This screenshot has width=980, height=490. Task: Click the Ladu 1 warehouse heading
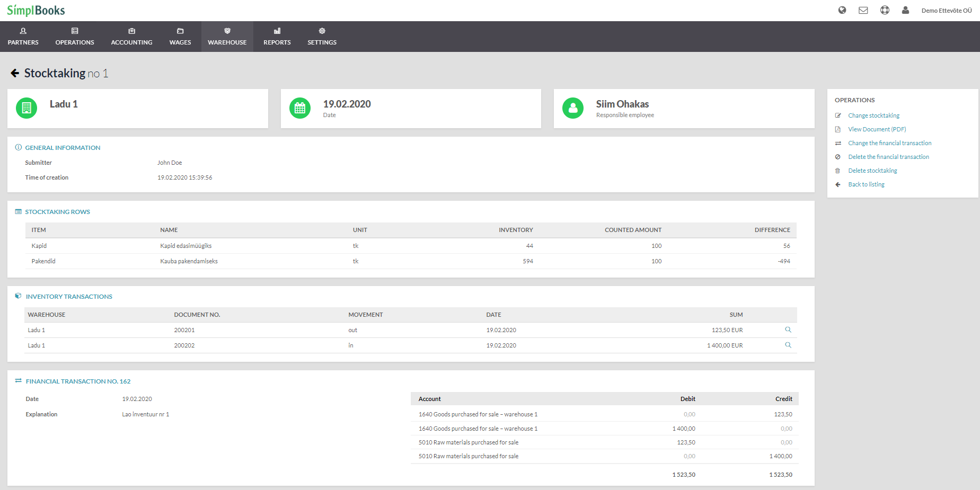point(64,104)
